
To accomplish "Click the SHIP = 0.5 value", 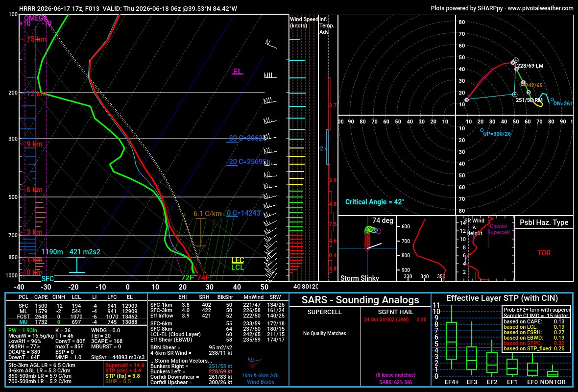I will pos(118,381).
